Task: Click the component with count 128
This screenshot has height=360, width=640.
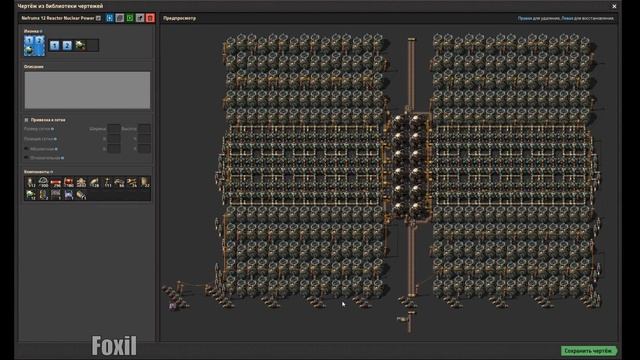Action: pyautogui.click(x=94, y=182)
